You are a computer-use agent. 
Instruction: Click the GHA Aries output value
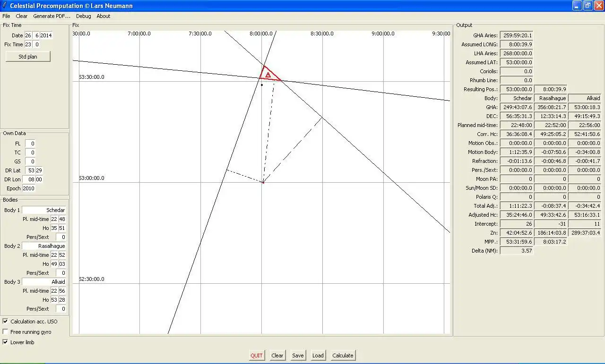pyautogui.click(x=517, y=35)
